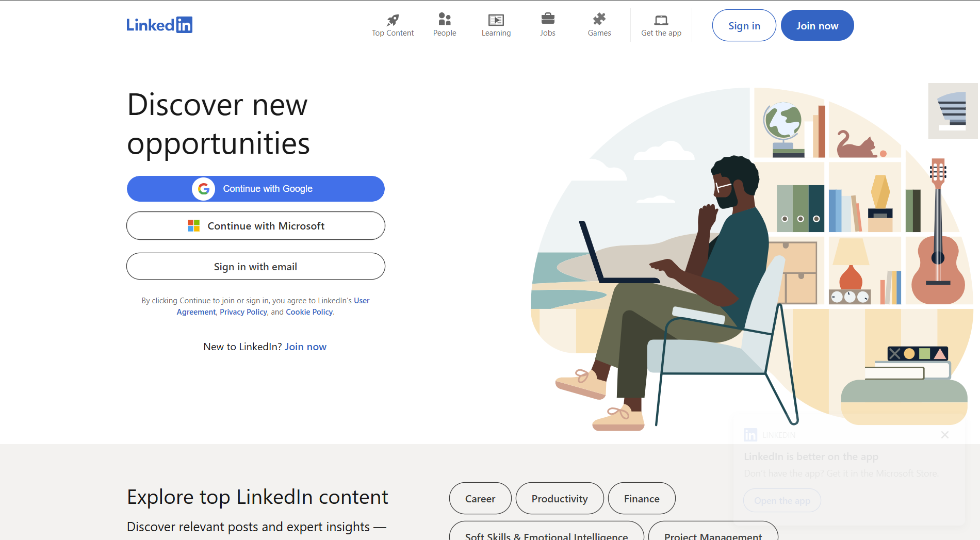Open Top Content rocket icon
Viewport: 980px width, 540px height.
tap(393, 20)
